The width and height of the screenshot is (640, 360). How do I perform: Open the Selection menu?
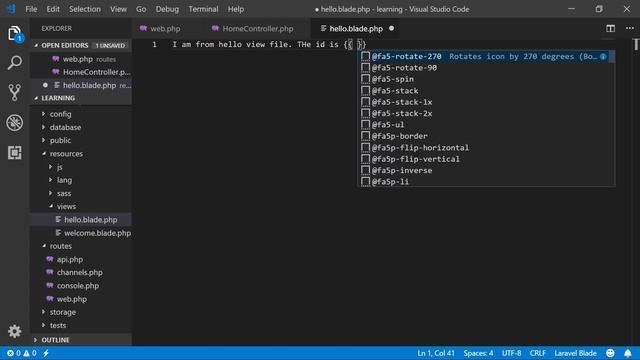[x=84, y=9]
